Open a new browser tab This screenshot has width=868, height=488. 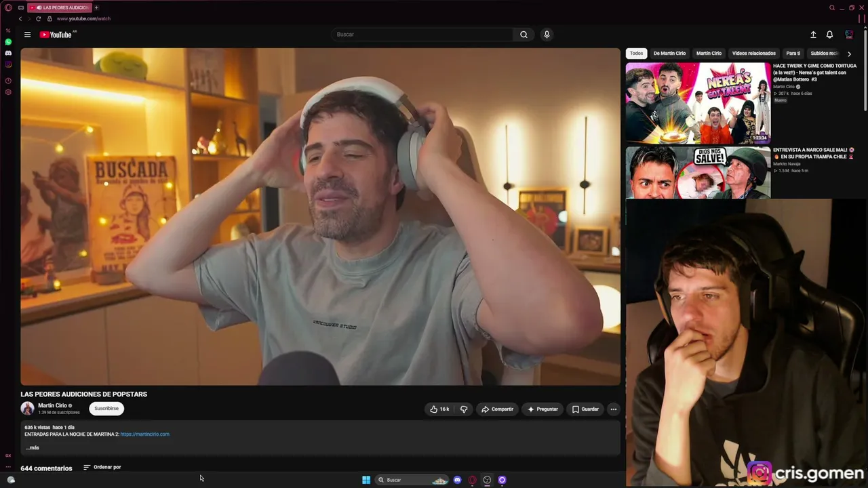[x=96, y=7]
